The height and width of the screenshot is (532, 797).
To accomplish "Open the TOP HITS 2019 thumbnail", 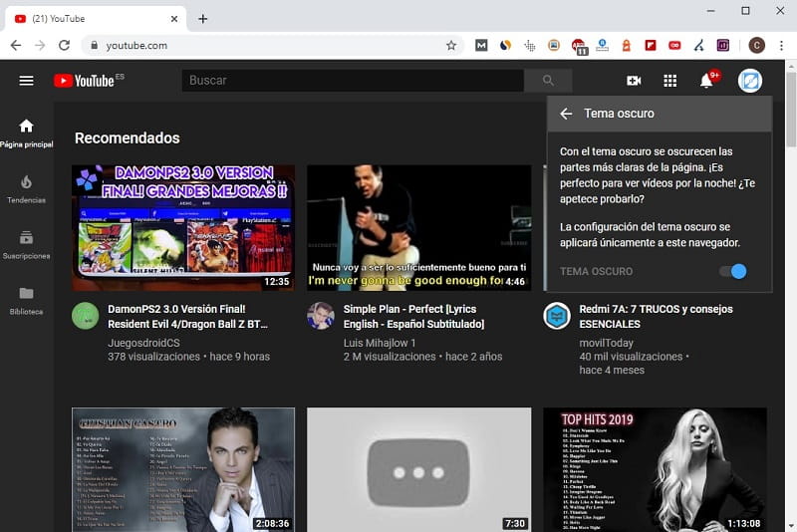I will click(x=655, y=468).
